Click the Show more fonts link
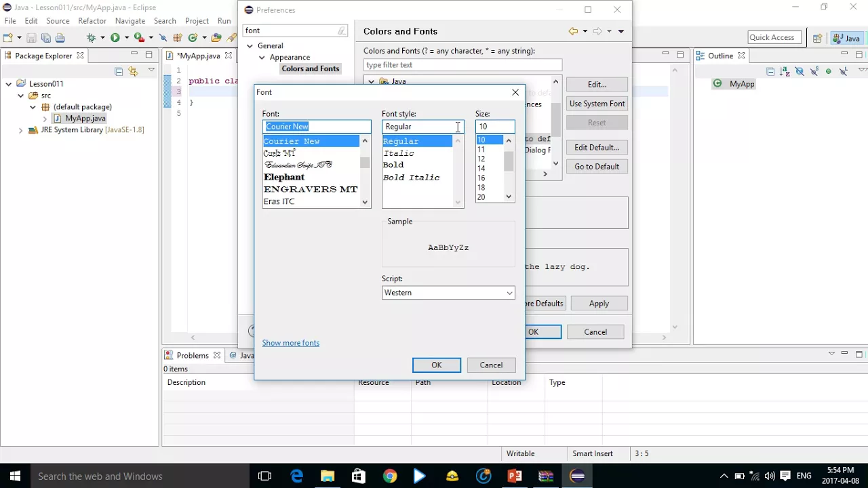Image resolution: width=868 pixels, height=488 pixels. pyautogui.click(x=291, y=343)
